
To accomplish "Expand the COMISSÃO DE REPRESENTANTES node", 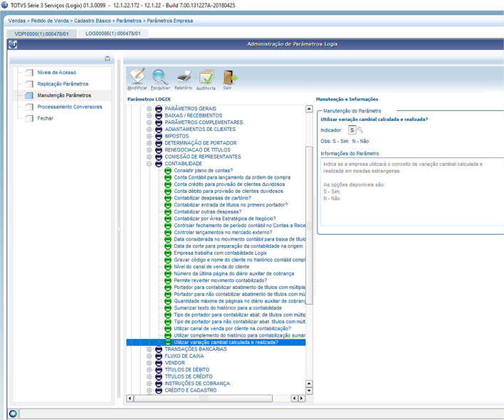I will tap(149, 157).
